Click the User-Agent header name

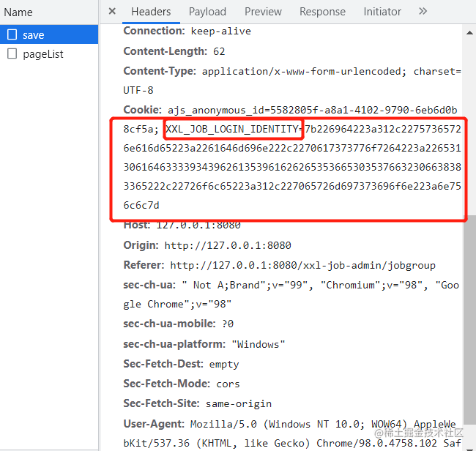(154, 423)
